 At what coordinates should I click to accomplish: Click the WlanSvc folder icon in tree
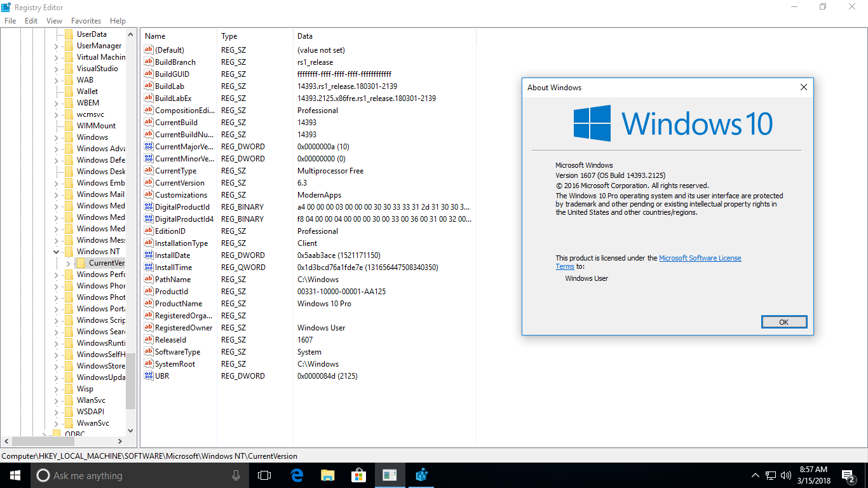(69, 400)
